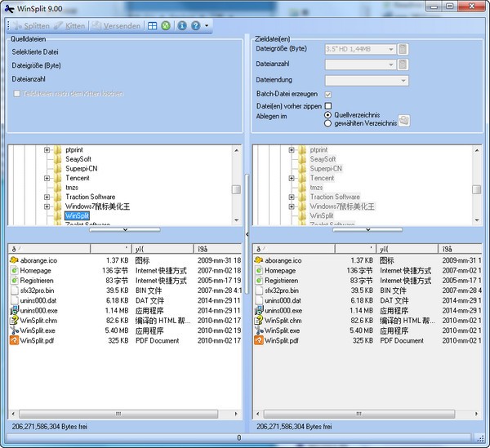Expand Windows7 folder node in left tree
This screenshot has height=448, width=490.
[47, 206]
